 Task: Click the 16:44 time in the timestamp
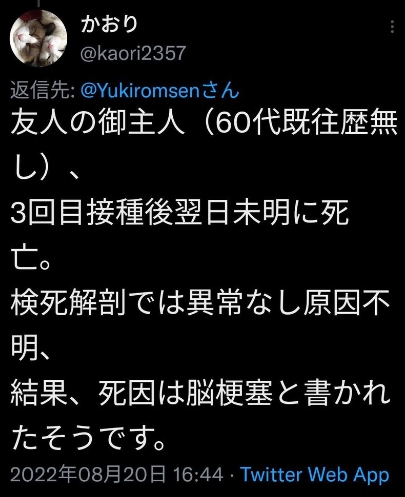pos(198,474)
